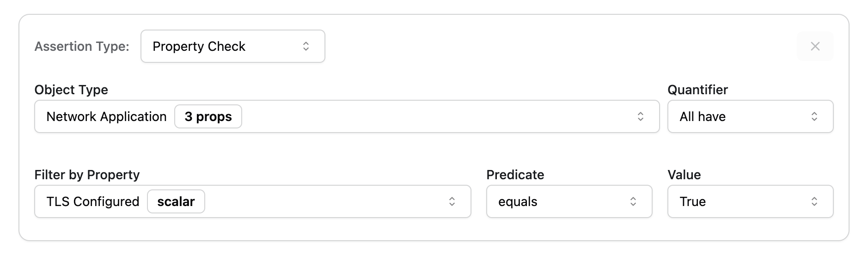Click the Predicate label
The height and width of the screenshot is (255, 868).
click(x=515, y=175)
